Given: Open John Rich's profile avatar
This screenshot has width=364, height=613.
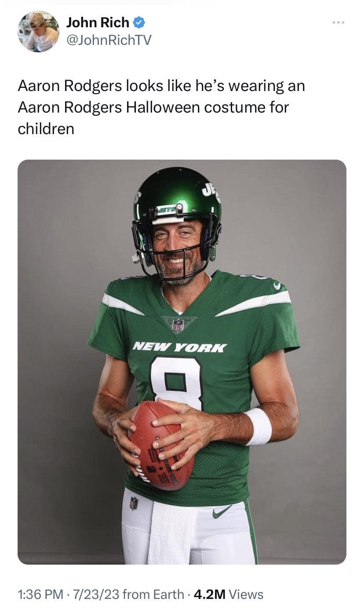Looking at the screenshot, I should click(38, 31).
